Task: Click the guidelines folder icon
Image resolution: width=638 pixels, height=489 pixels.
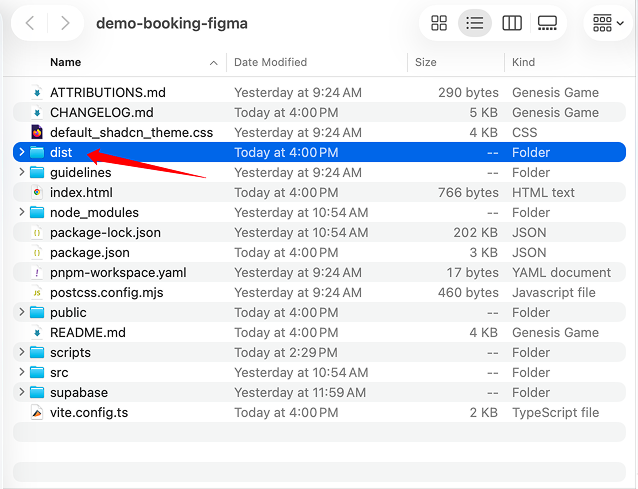Action: [x=37, y=172]
